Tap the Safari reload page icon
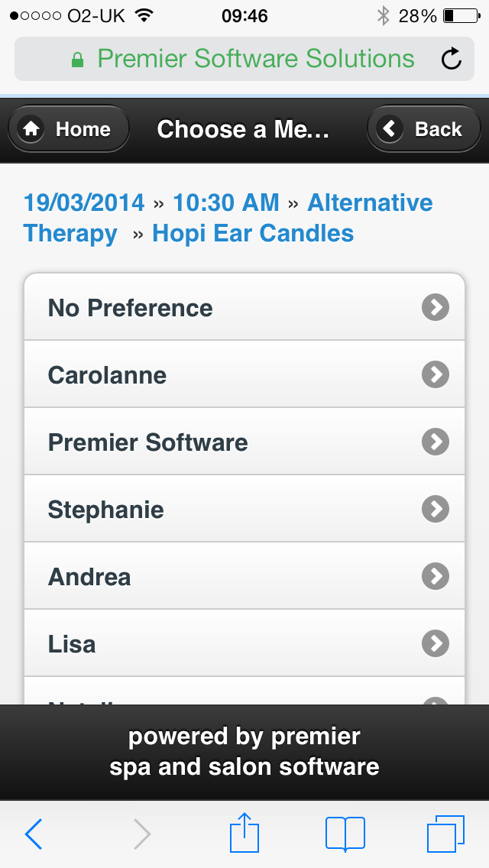 pos(452,60)
